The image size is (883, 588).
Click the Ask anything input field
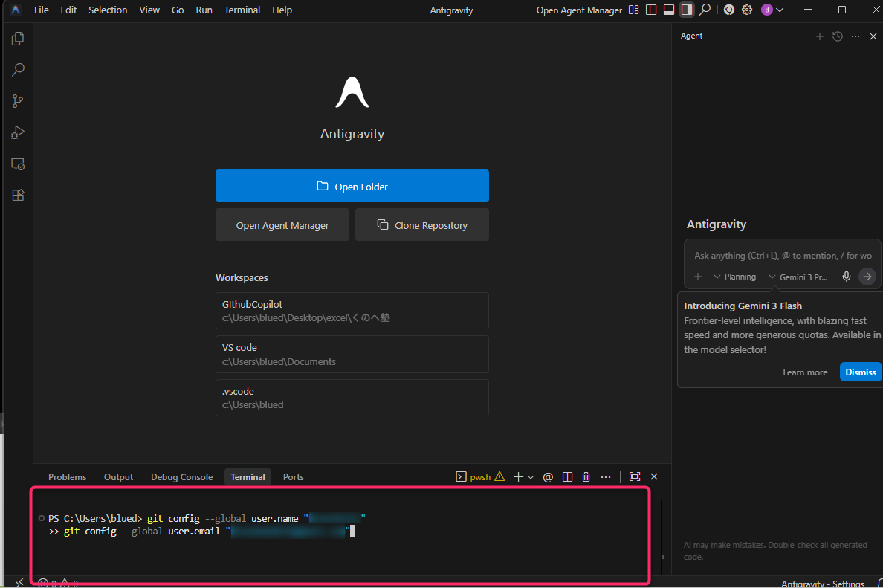782,256
